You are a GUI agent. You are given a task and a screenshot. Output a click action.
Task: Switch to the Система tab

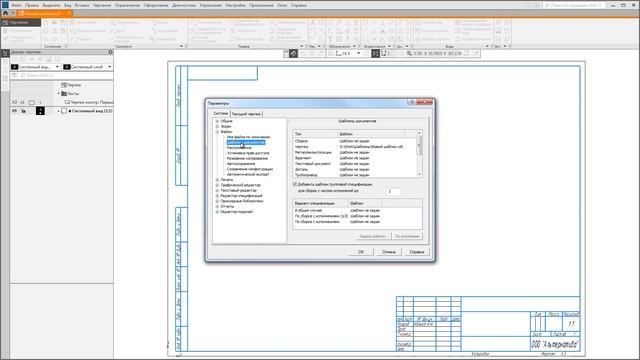pyautogui.click(x=221, y=113)
